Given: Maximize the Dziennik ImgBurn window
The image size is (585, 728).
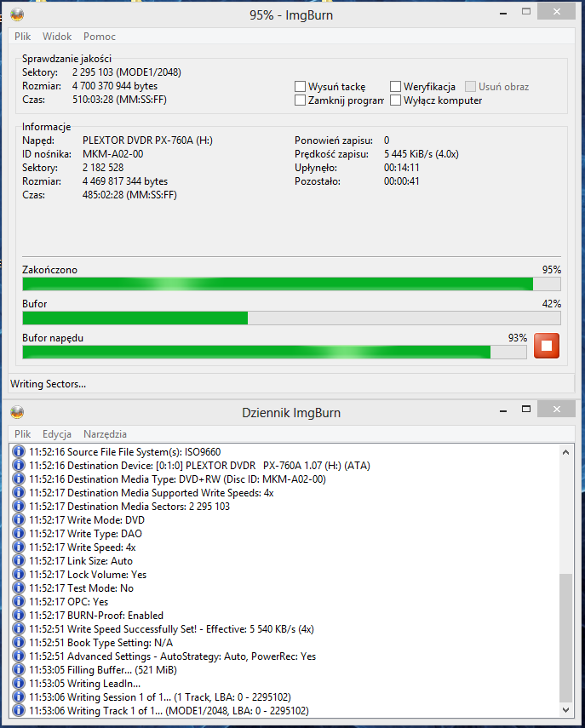Looking at the screenshot, I should pyautogui.click(x=526, y=409).
